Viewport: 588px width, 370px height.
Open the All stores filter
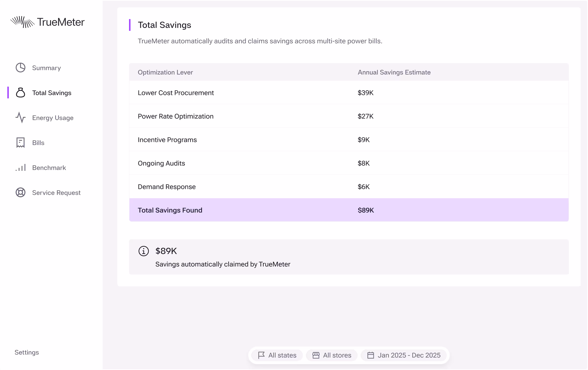332,355
